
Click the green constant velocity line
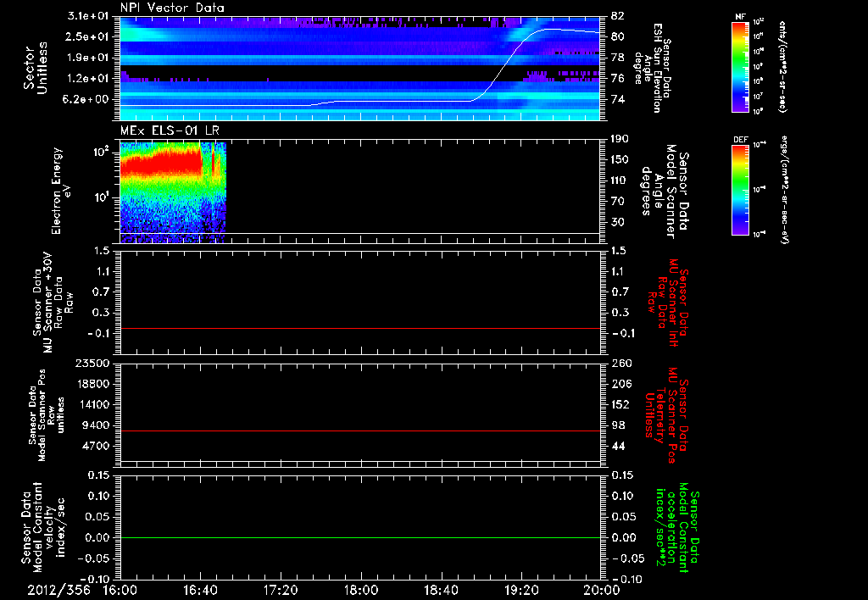360,537
